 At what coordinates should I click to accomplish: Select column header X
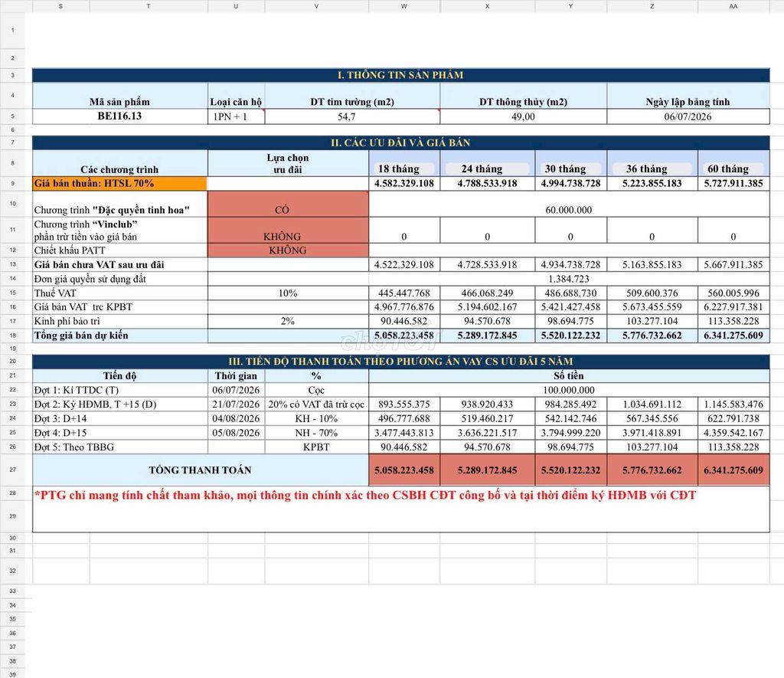pyautogui.click(x=488, y=6)
